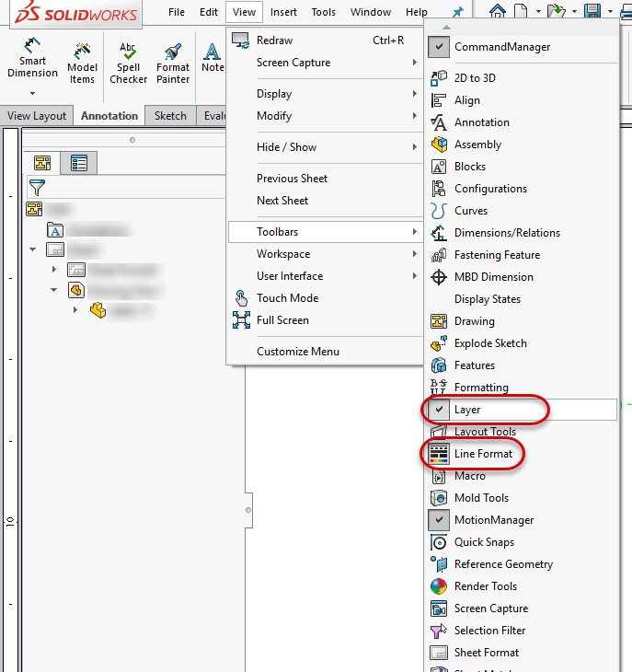Open the Edit menu
This screenshot has height=672, width=632.
point(209,12)
